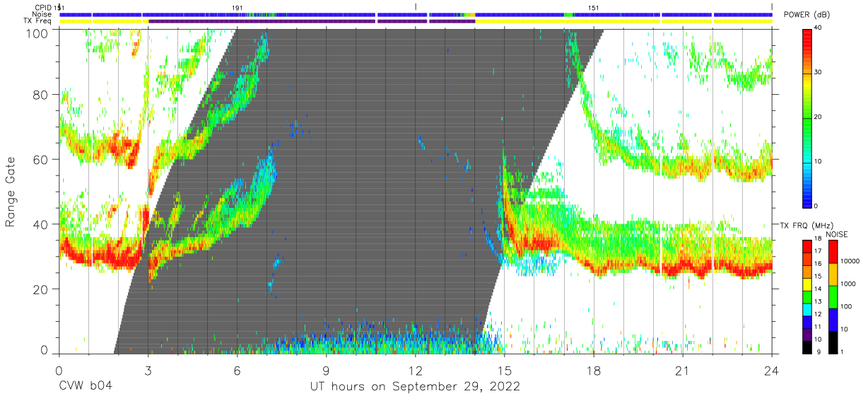The width and height of the screenshot is (868, 401).
Task: Click the x-axis tick label '12'
Action: pos(416,371)
